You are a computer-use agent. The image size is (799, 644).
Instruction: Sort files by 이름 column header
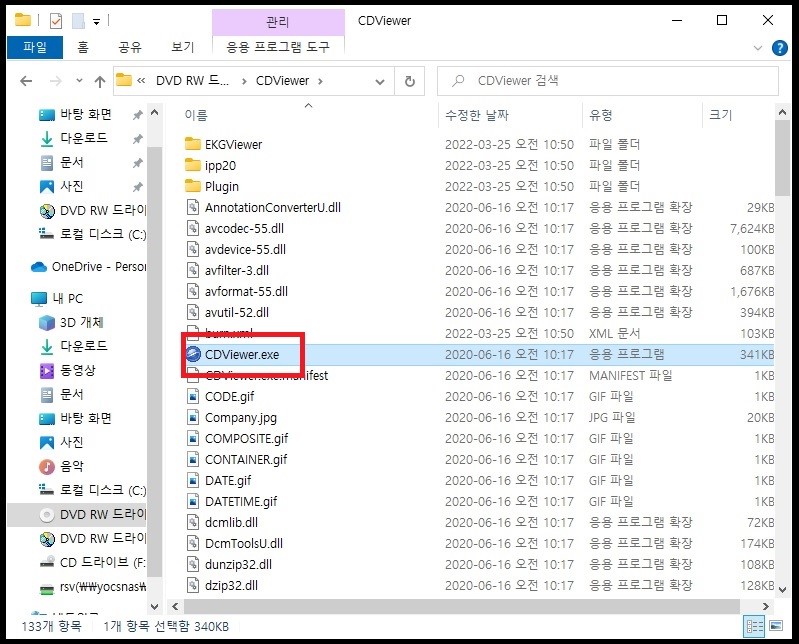tap(197, 115)
